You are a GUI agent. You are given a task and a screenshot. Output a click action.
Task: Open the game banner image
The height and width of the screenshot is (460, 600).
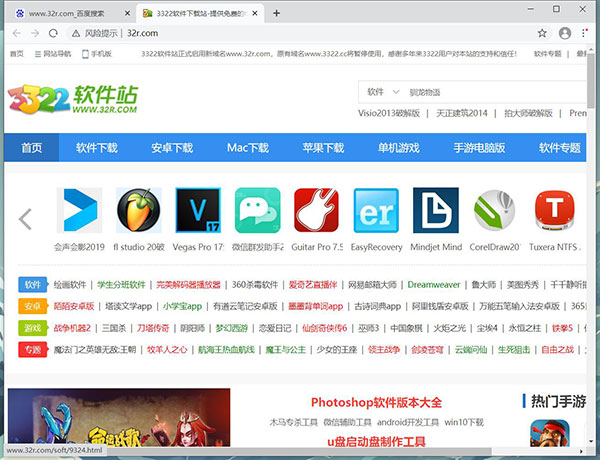[x=119, y=417]
